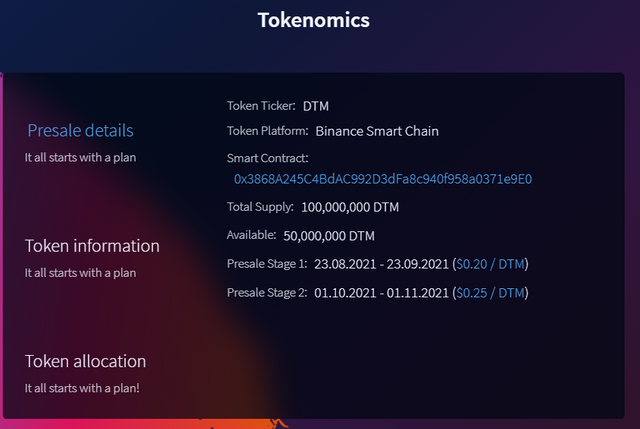Click the Token Platform label
This screenshot has height=429, width=640.
(x=267, y=130)
